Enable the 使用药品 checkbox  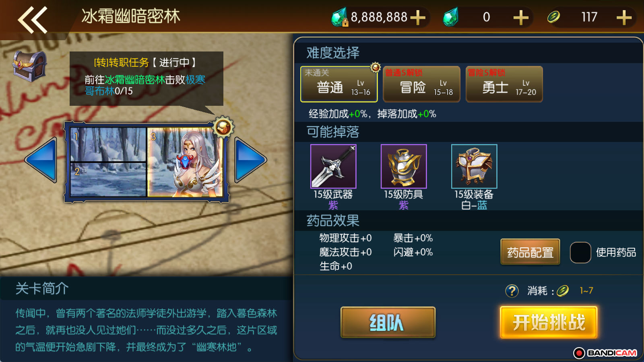pyautogui.click(x=580, y=253)
